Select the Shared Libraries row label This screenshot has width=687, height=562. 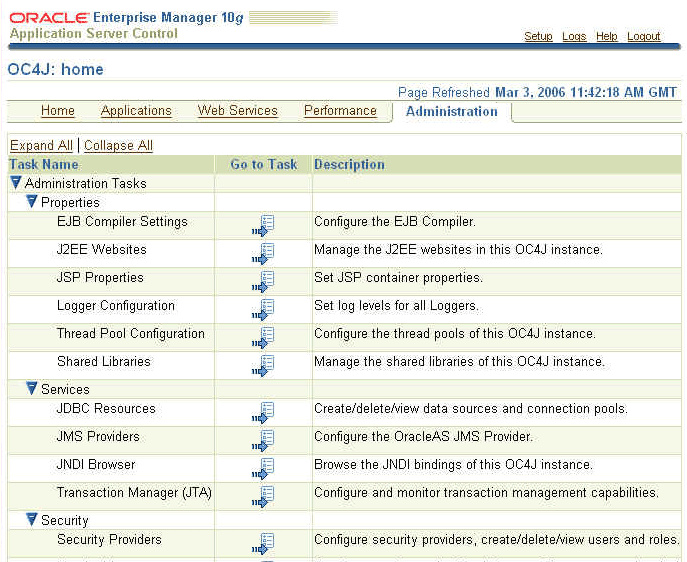[104, 362]
